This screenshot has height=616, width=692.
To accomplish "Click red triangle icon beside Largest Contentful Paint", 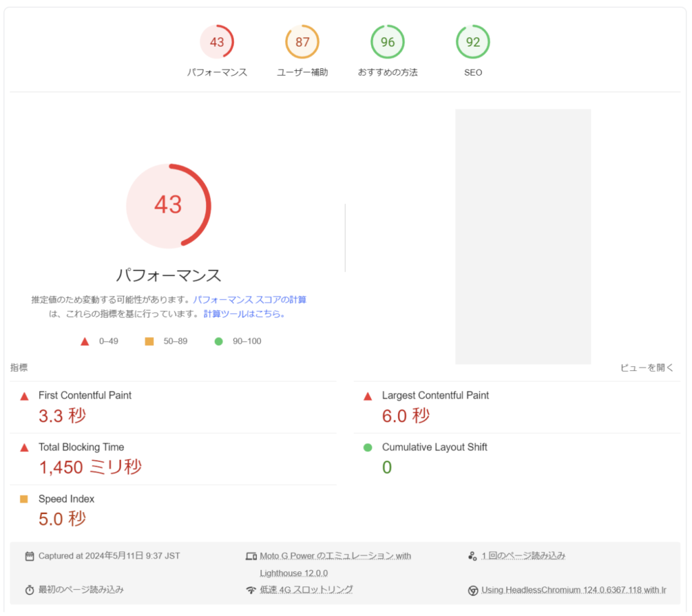I will [368, 396].
